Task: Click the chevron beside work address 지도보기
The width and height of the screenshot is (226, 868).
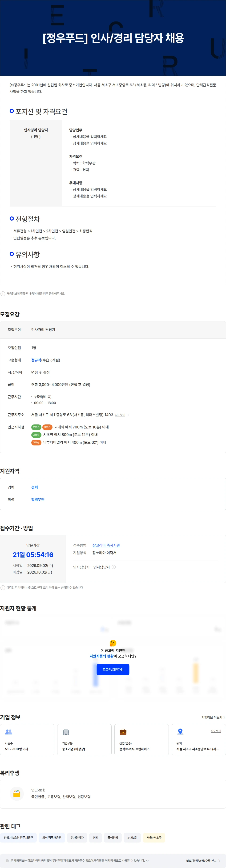Action: tap(128, 415)
